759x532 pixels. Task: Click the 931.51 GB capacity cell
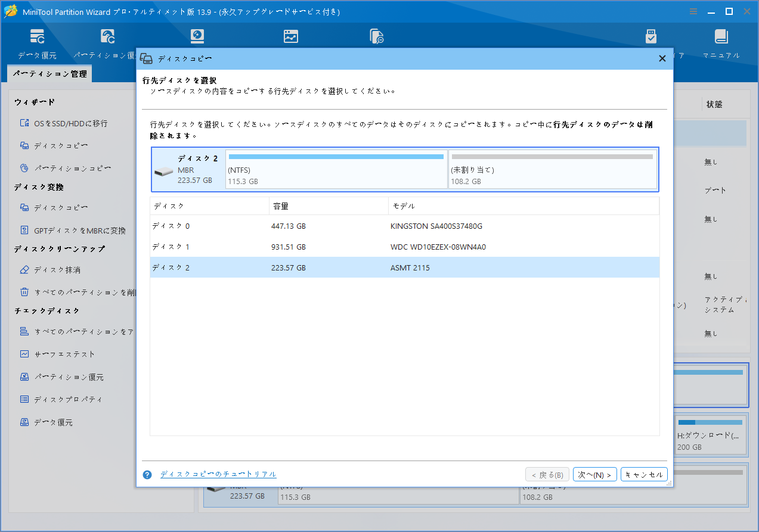pos(289,247)
